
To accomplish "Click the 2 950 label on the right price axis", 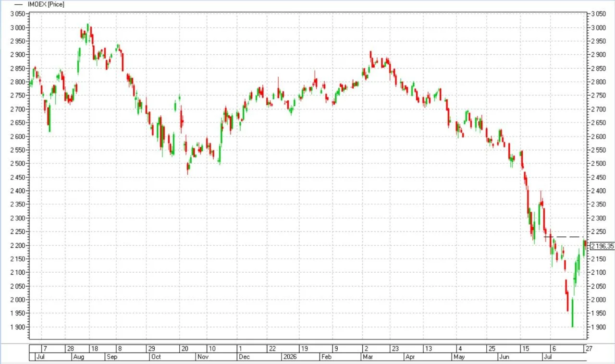I will pyautogui.click(x=598, y=42).
